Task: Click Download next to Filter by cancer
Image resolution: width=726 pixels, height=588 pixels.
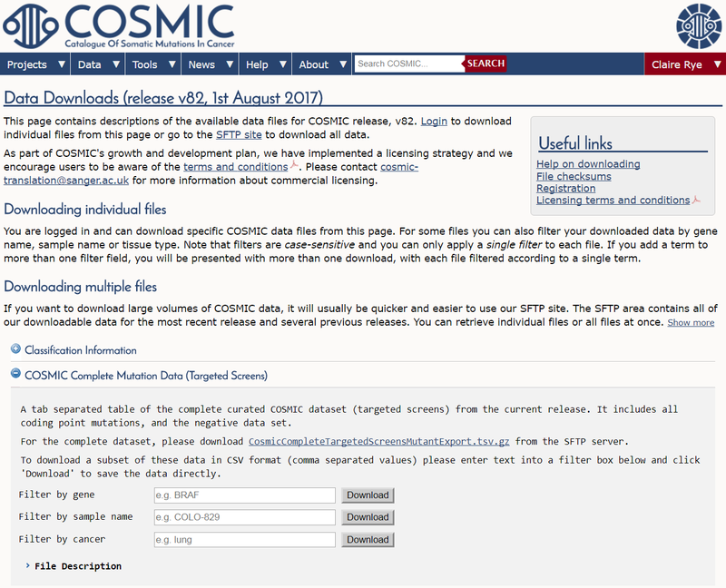Action: pos(368,540)
